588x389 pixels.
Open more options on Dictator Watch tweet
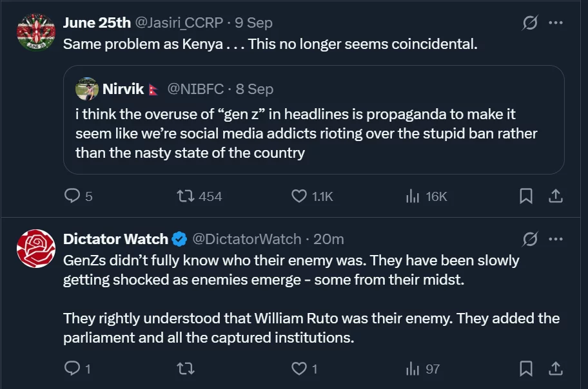(x=555, y=240)
